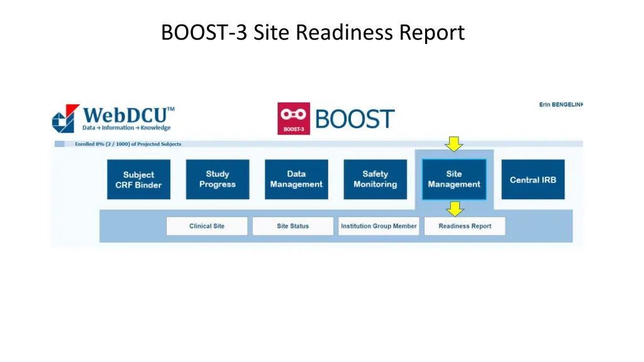Open the Site Status submenu item

pyautogui.click(x=293, y=226)
